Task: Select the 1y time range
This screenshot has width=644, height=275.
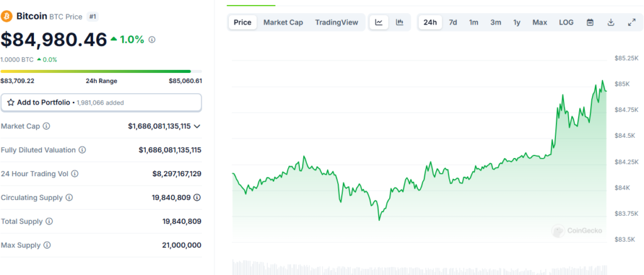Action: (517, 23)
